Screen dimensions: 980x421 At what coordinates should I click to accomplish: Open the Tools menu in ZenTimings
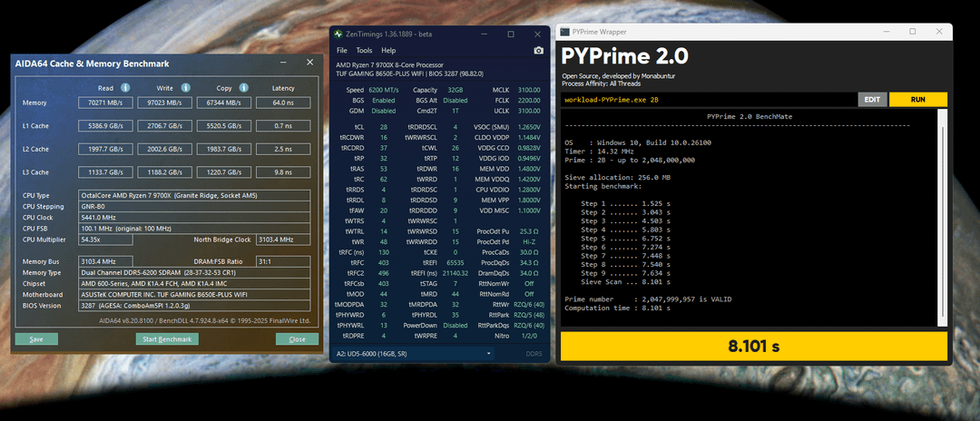[x=364, y=51]
